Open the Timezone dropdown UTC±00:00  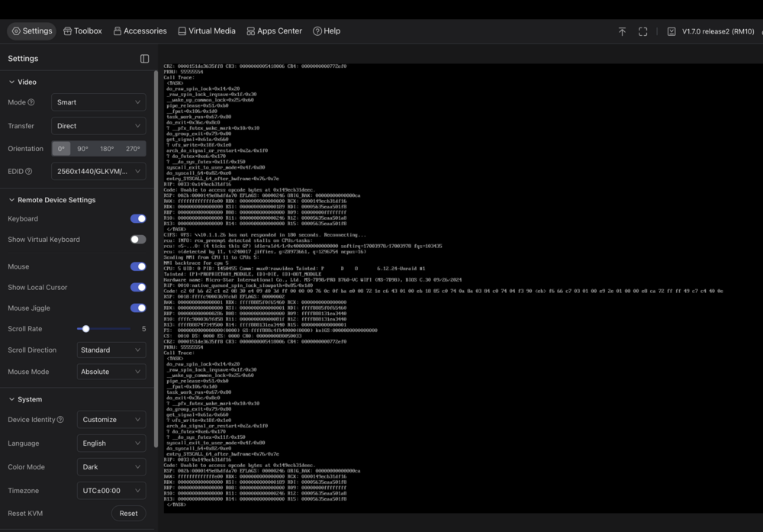(x=111, y=491)
